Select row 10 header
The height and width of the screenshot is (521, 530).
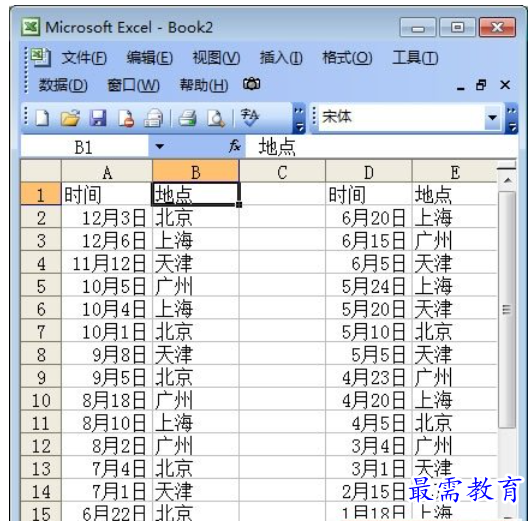pos(41,400)
